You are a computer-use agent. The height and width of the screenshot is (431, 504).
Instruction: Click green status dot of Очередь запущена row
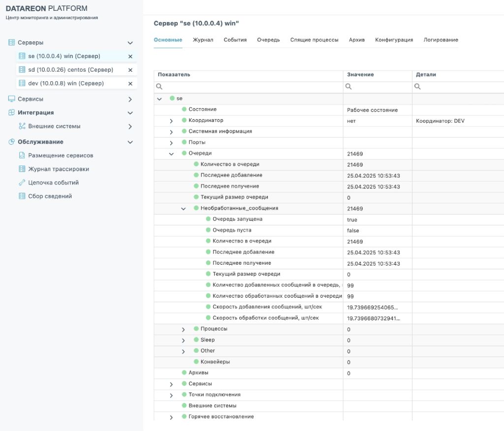click(208, 219)
